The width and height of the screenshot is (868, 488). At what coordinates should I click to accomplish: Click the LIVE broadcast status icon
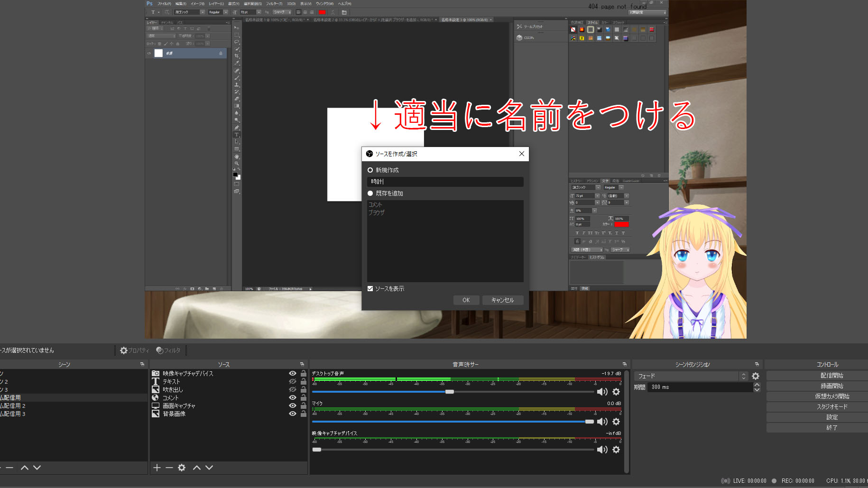click(x=725, y=481)
